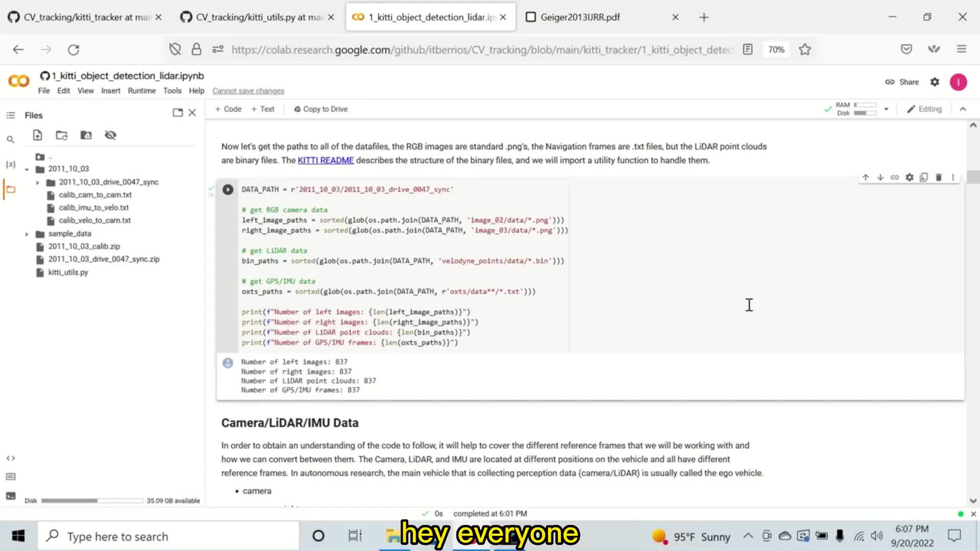The height and width of the screenshot is (551, 980).
Task: Open the variables {x} sidebar icon
Action: coord(10,164)
